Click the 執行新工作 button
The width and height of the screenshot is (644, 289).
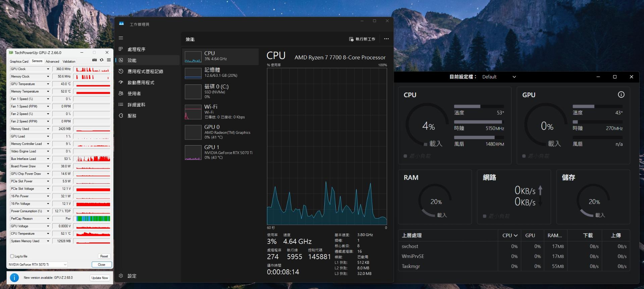click(x=362, y=39)
